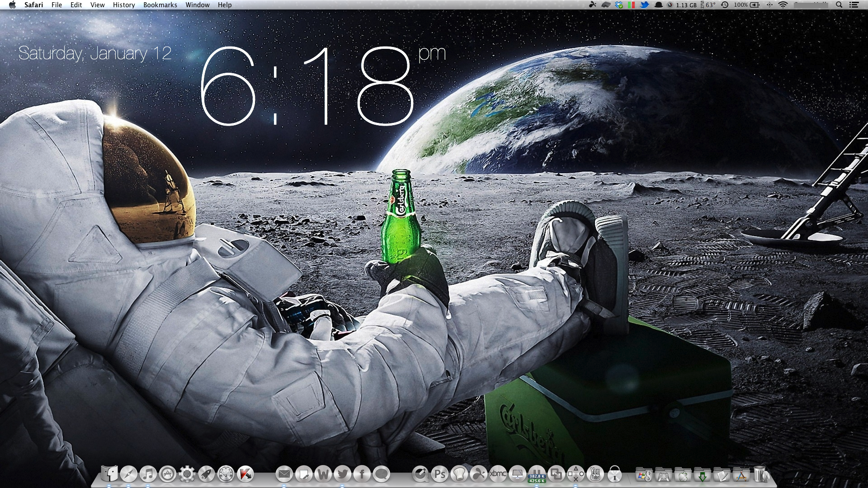Open the Window menu
Viewport: 868px width, 488px height.
click(198, 5)
